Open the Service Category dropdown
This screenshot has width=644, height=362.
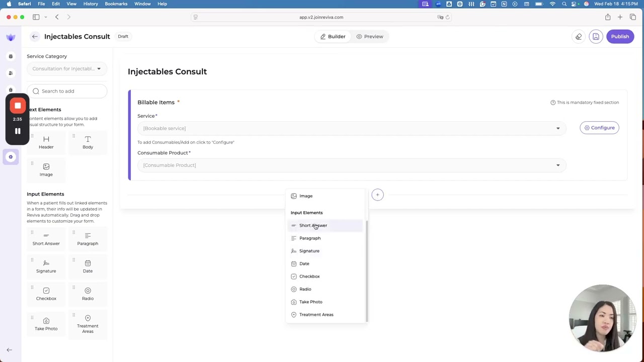pyautogui.click(x=67, y=68)
